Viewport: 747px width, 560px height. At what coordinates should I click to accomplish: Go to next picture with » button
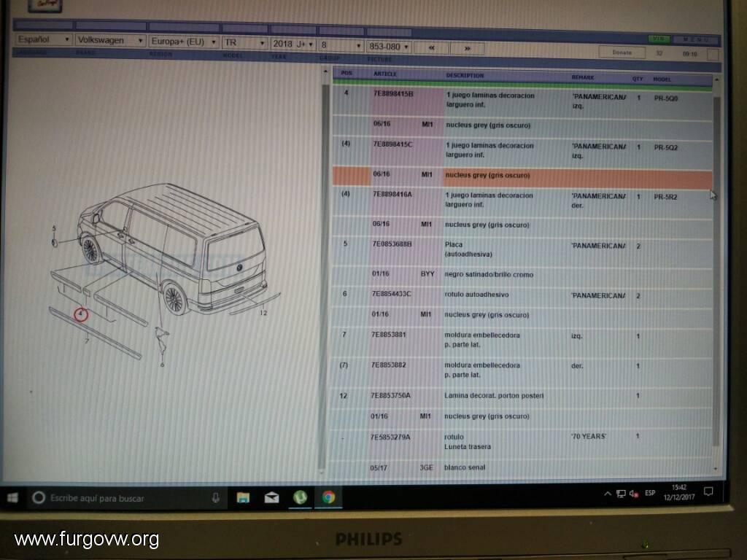coord(468,48)
